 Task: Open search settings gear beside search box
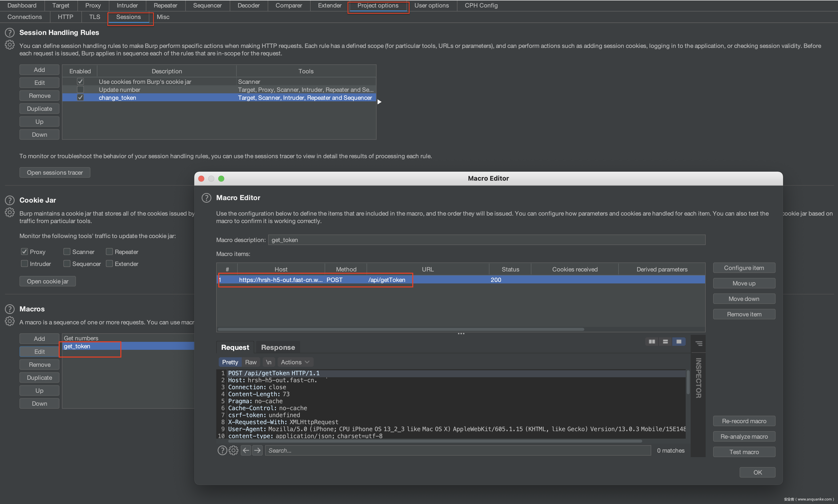(233, 450)
